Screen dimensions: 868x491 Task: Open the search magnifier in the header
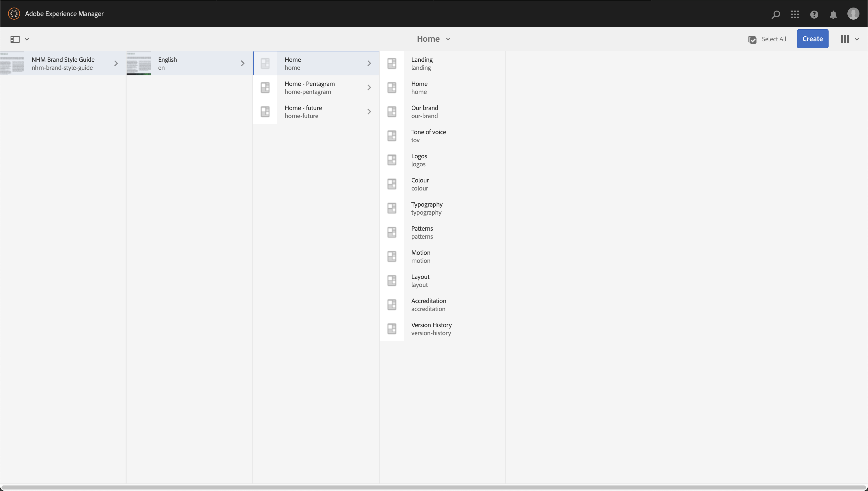776,14
